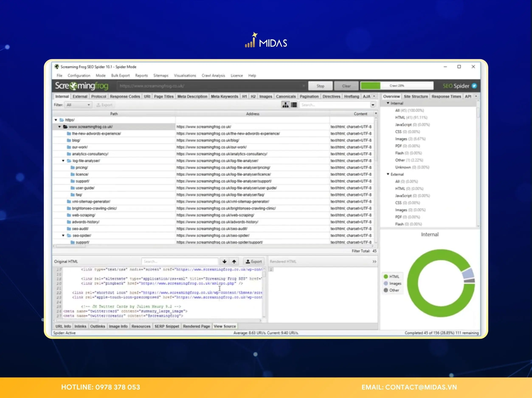The height and width of the screenshot is (398, 532).
Task: Click the crawl progress bar
Action: tap(397, 86)
